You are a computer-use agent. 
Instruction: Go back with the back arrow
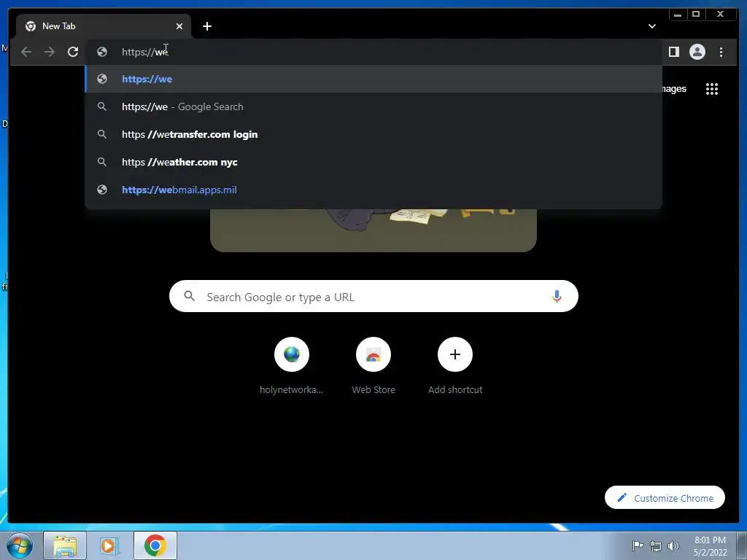point(26,52)
